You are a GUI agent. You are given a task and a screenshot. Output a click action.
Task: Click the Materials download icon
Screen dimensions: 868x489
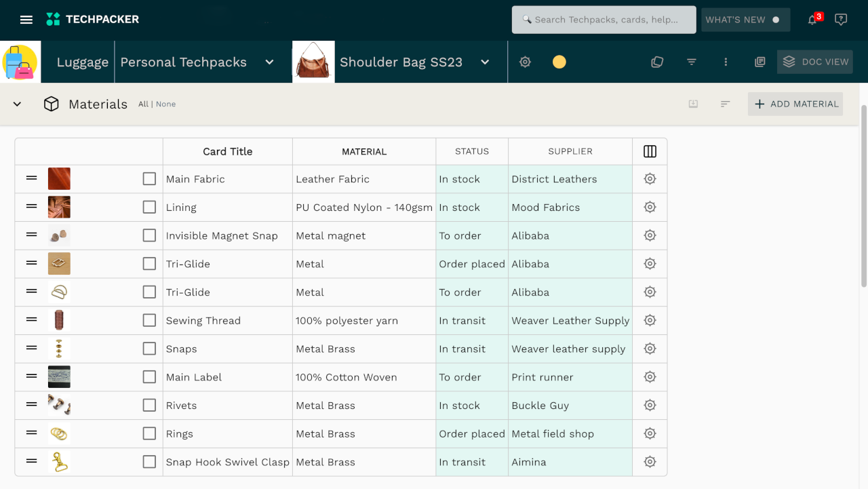click(x=693, y=104)
